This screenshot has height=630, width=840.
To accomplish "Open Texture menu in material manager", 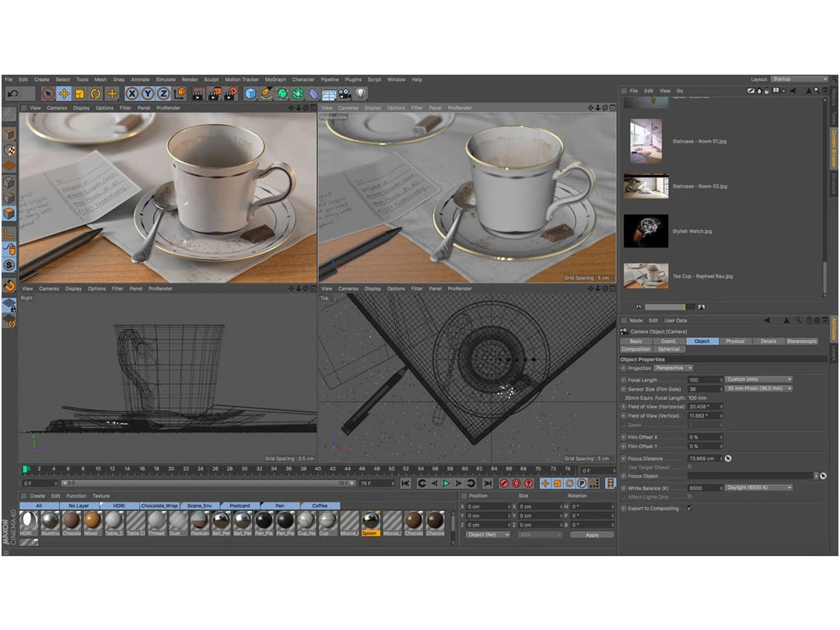I will coord(101,496).
